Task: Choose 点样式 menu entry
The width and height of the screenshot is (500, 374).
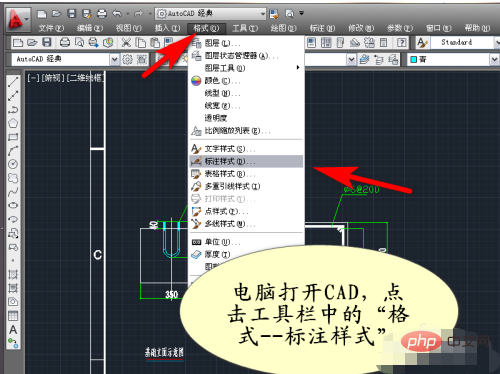Action: pyautogui.click(x=246, y=211)
